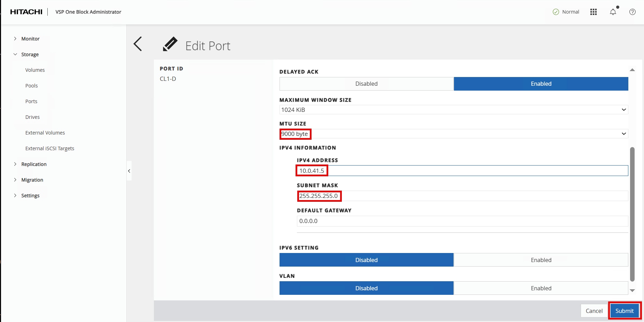Submit the port configuration

click(624, 310)
